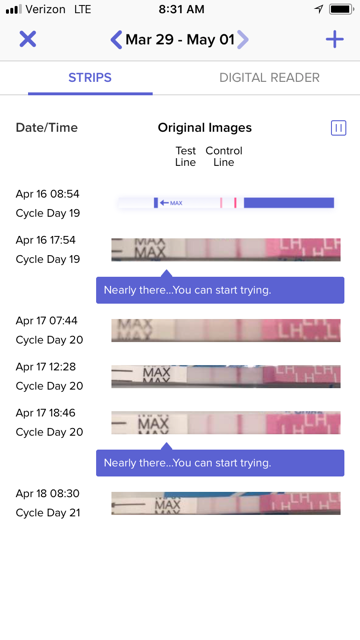The image size is (360, 640).
Task: Tap the second 'Nearly there' banner under Apr 17 18:46
Action: [x=220, y=463]
